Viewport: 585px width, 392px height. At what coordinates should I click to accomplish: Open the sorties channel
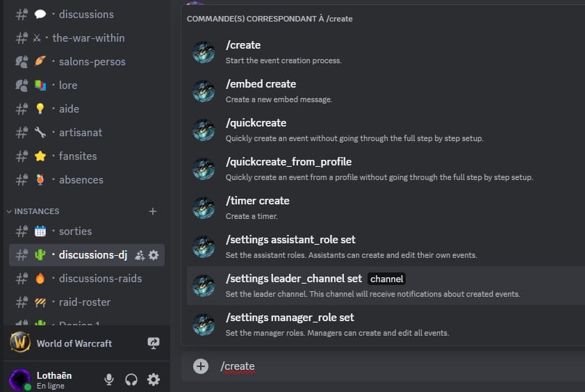tap(75, 231)
